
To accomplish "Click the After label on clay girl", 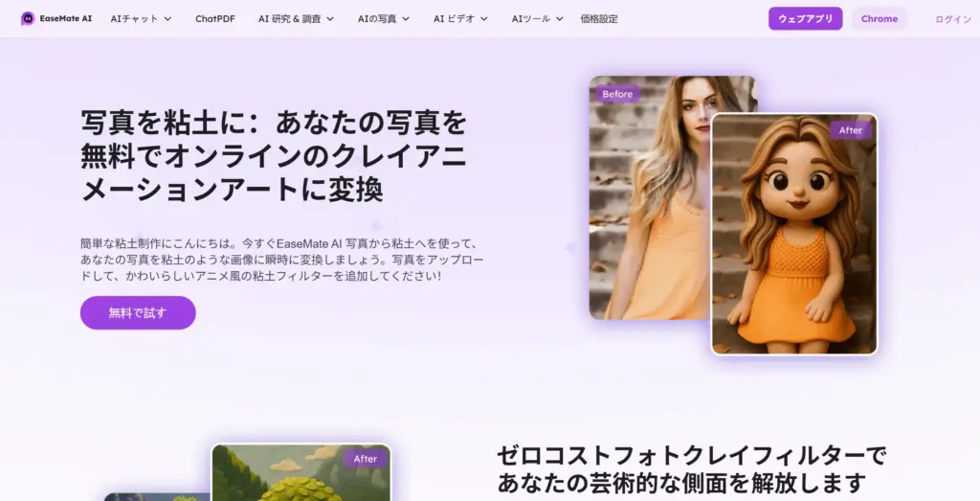I will (x=851, y=130).
